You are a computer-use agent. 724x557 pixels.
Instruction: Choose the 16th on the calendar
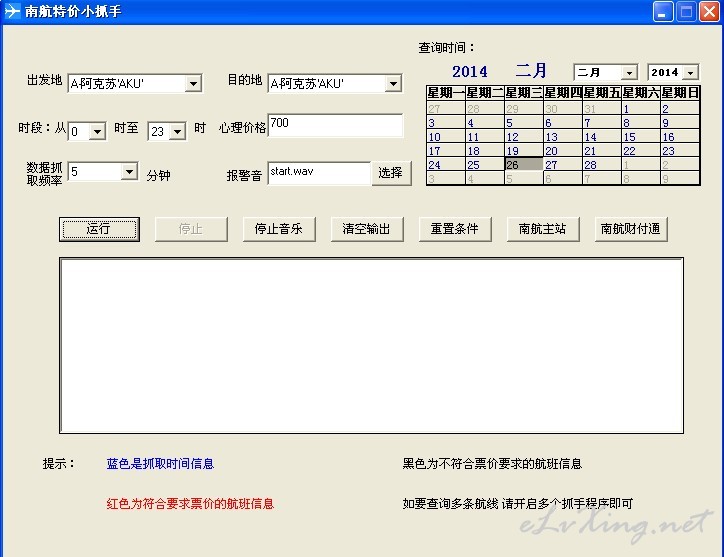(x=680, y=137)
